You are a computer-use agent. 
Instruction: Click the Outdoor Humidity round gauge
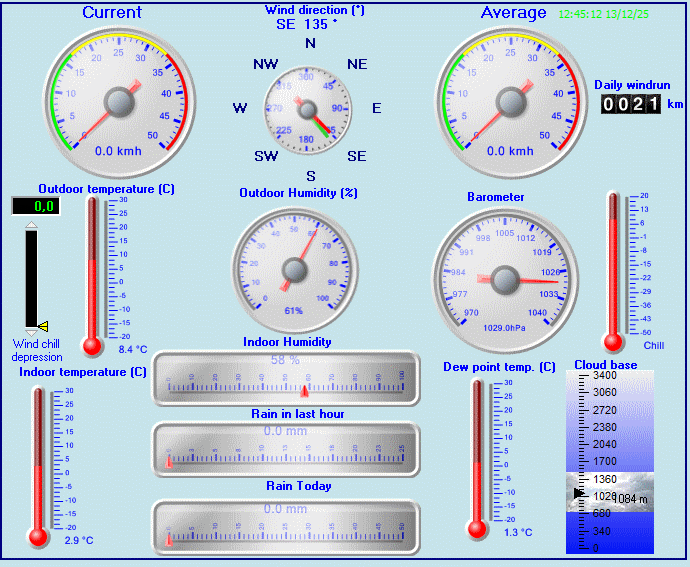pyautogui.click(x=294, y=268)
